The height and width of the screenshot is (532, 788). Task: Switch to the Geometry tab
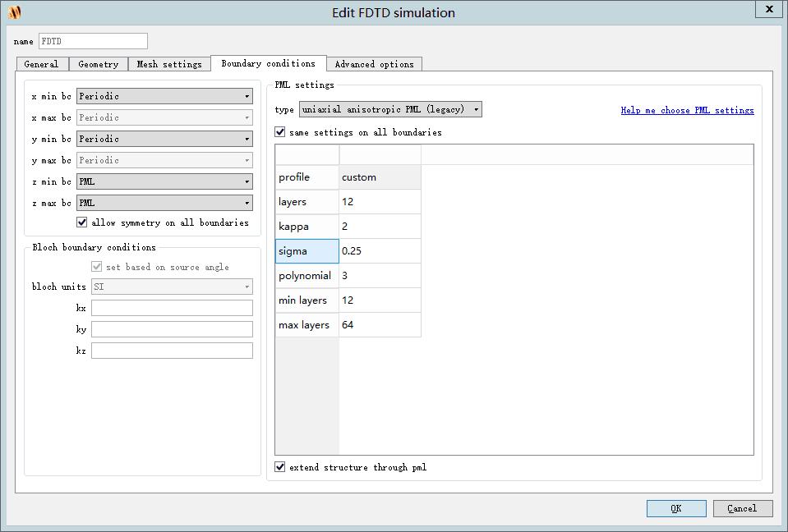99,63
